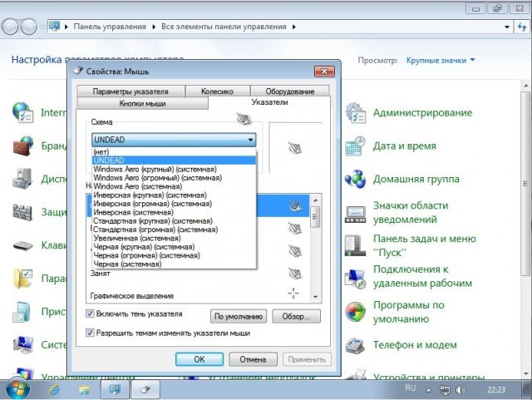Open address bar history dropdown arrow
532x400 pixels.
[x=507, y=27]
